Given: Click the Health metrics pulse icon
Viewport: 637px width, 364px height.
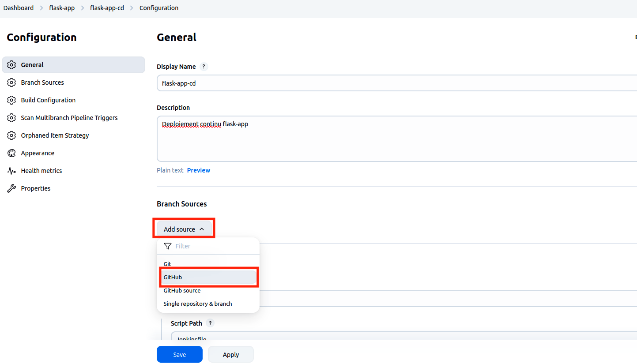Looking at the screenshot, I should [x=12, y=171].
